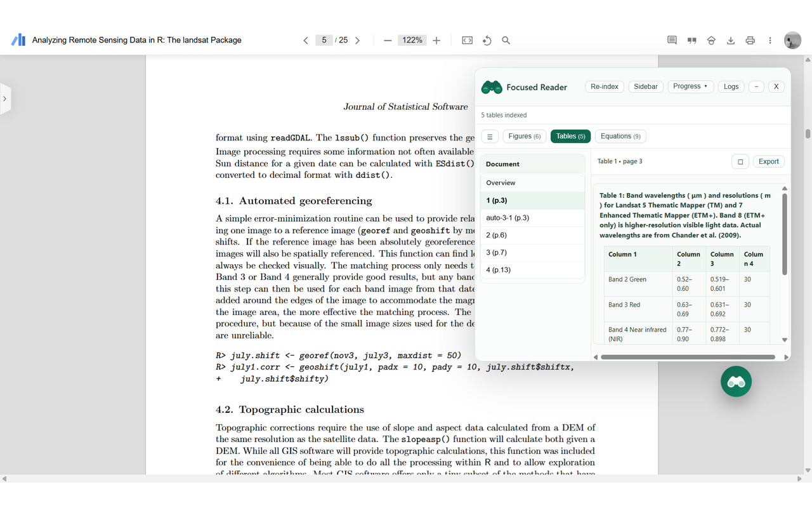This screenshot has height=508, width=812.
Task: Click the document title in the toolbar
Action: pos(137,40)
